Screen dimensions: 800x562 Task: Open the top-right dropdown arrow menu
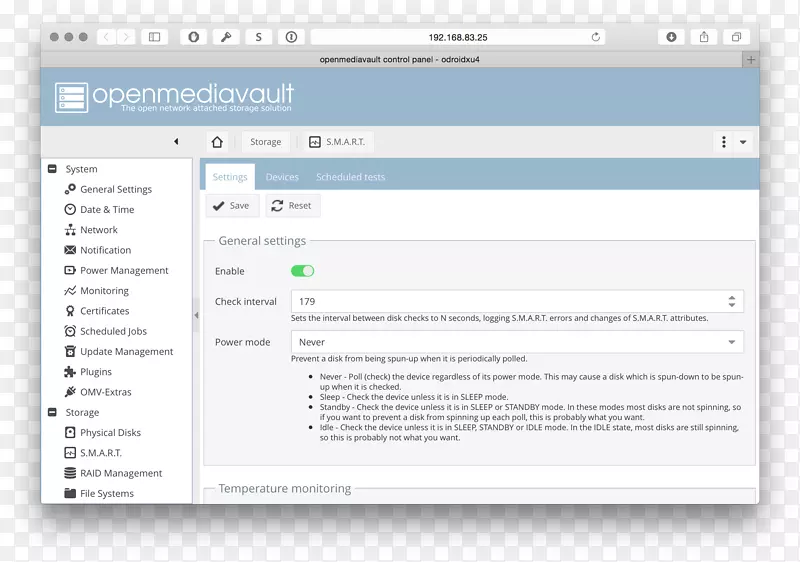743,142
